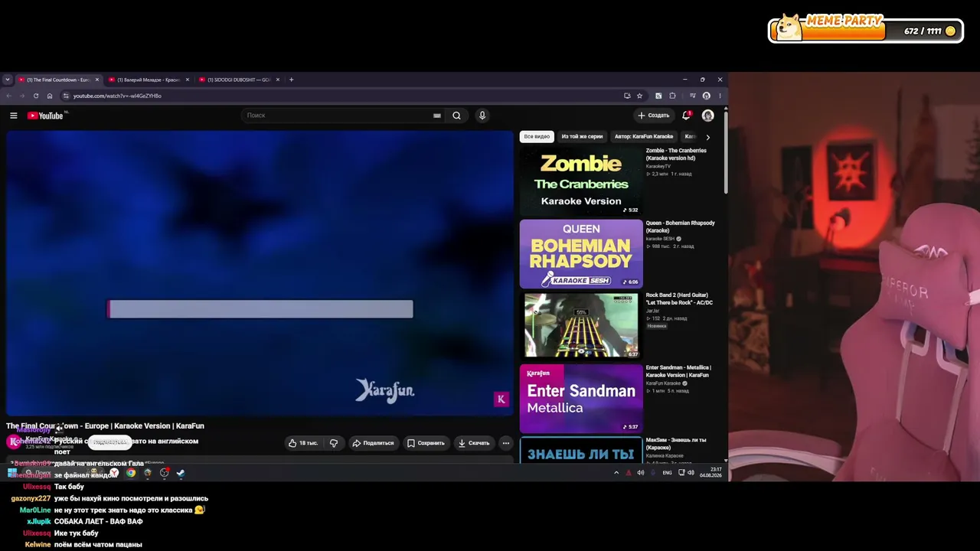Open the browser home page icon
Screen dimensions: 980x551
(x=50, y=96)
